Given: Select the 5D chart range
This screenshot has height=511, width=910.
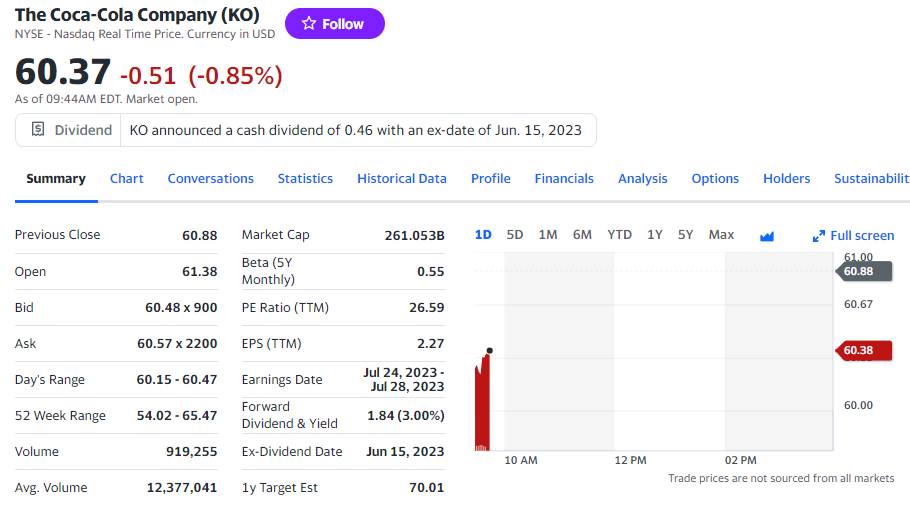Looking at the screenshot, I should pos(515,235).
